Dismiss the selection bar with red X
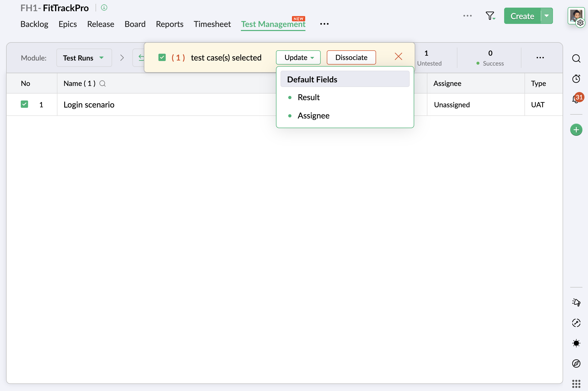The width and height of the screenshot is (588, 391). coord(398,56)
